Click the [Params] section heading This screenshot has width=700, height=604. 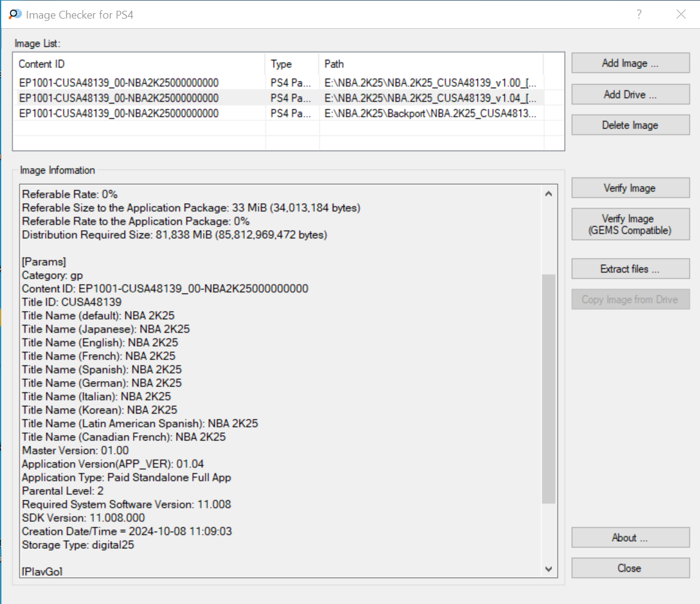coord(44,261)
